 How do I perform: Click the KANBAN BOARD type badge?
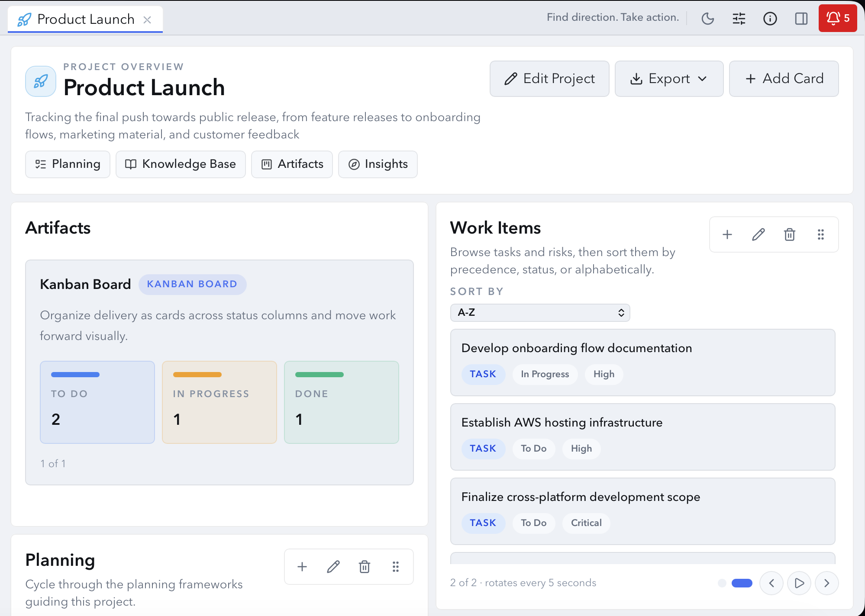pos(192,284)
